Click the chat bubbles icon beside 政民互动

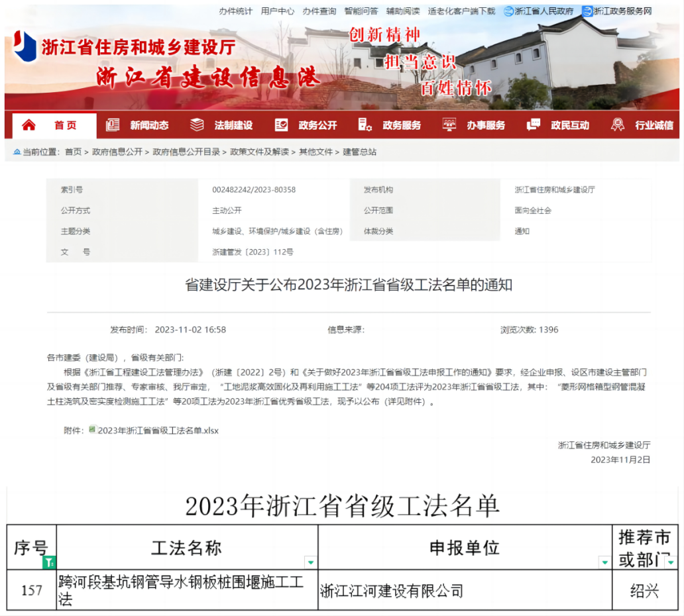534,125
